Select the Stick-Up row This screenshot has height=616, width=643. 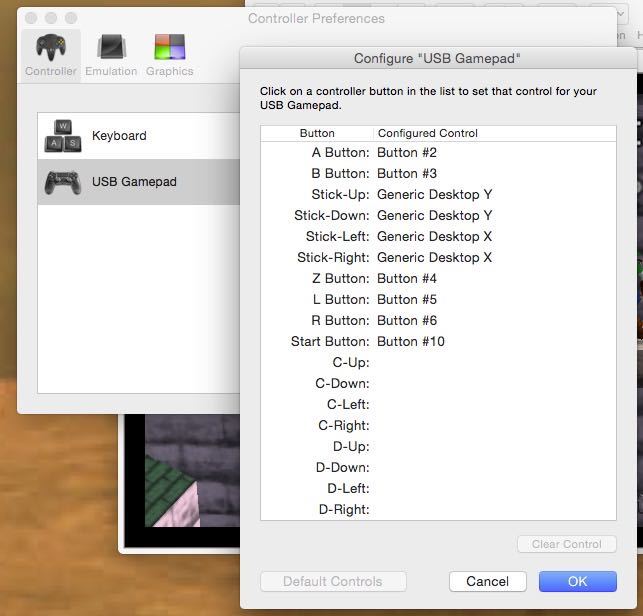pyautogui.click(x=438, y=194)
